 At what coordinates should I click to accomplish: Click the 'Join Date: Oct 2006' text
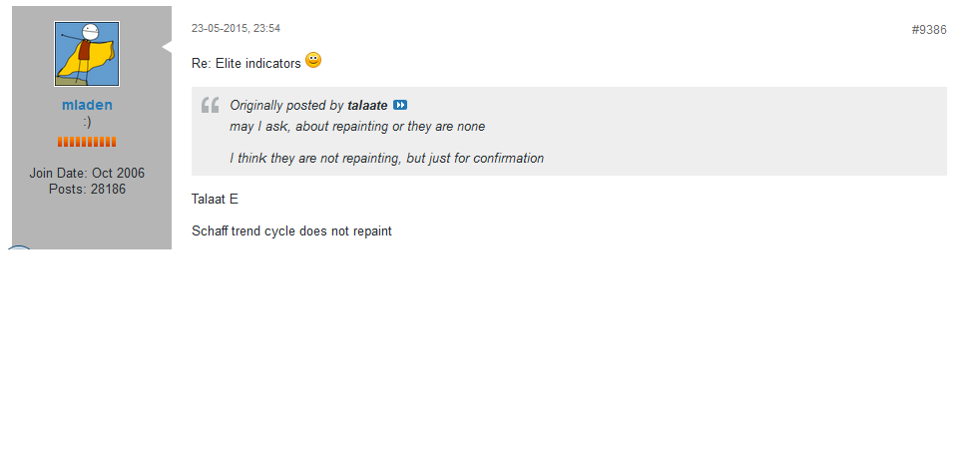(87, 173)
